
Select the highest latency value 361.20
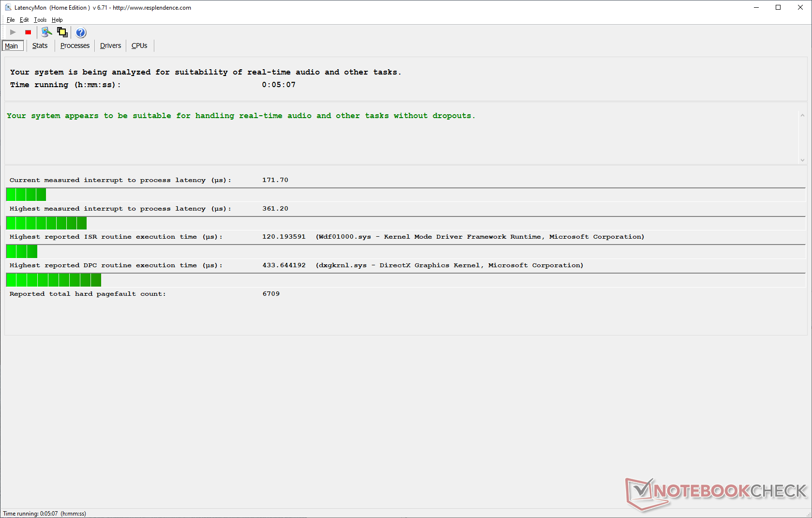275,209
